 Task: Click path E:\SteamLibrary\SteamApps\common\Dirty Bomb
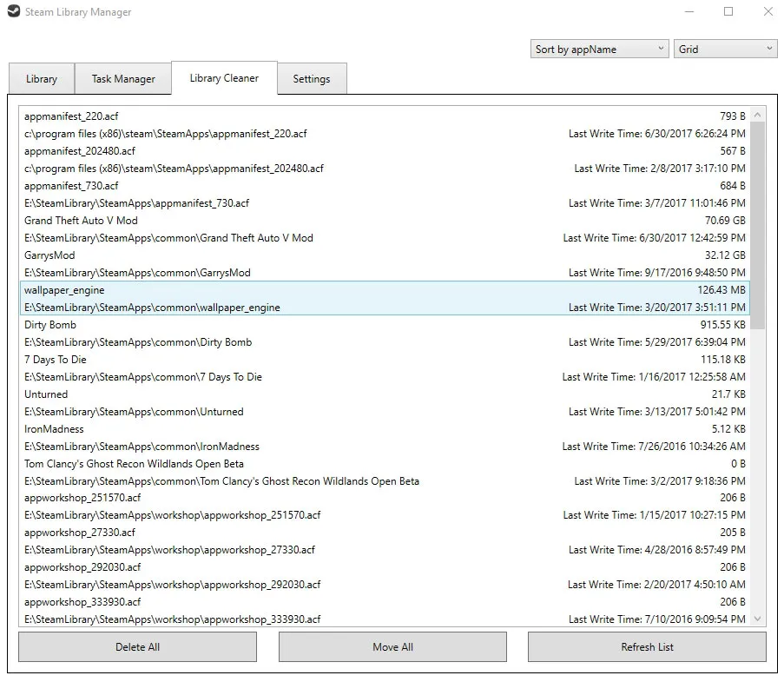pyautogui.click(x=138, y=342)
